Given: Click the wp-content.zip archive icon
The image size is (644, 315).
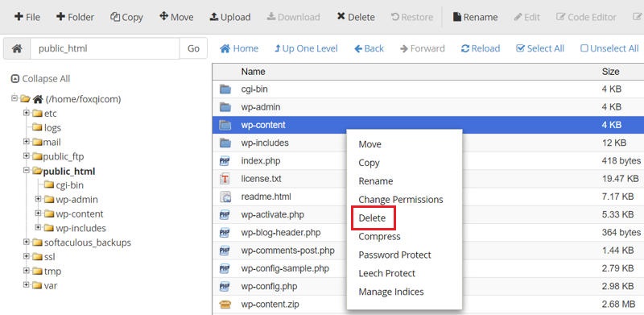Looking at the screenshot, I should [225, 305].
